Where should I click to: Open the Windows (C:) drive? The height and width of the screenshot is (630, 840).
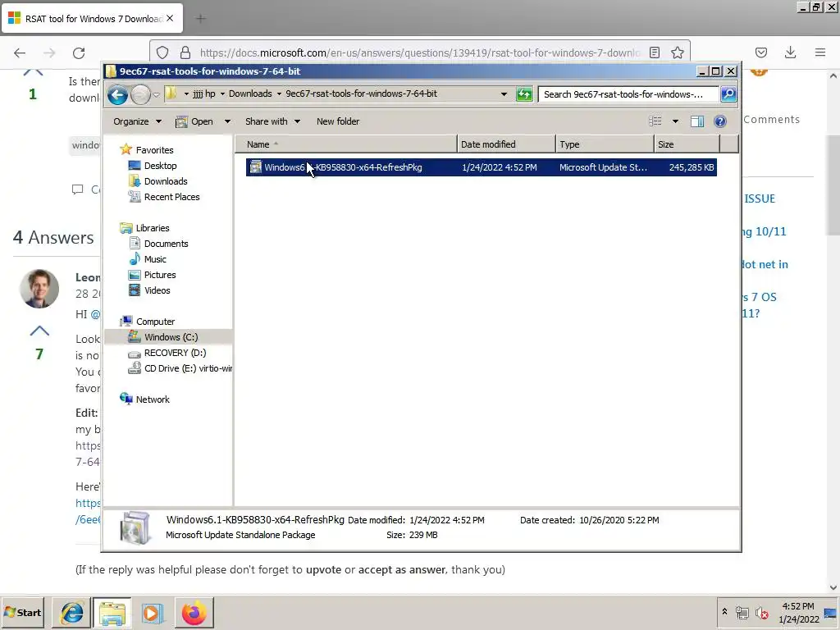169,337
